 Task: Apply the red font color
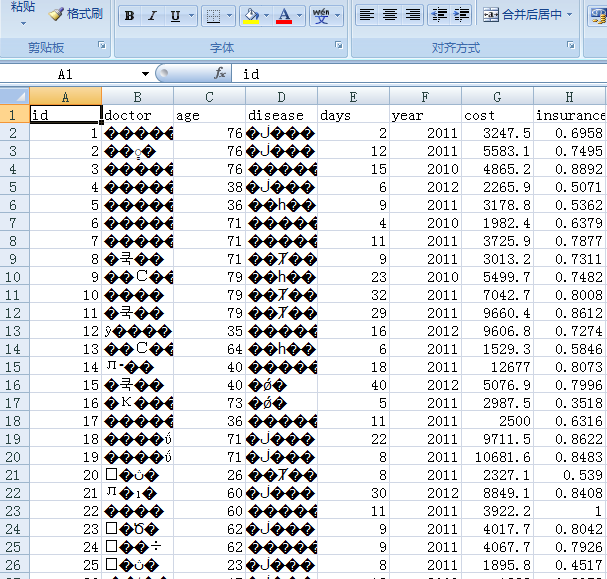point(284,16)
